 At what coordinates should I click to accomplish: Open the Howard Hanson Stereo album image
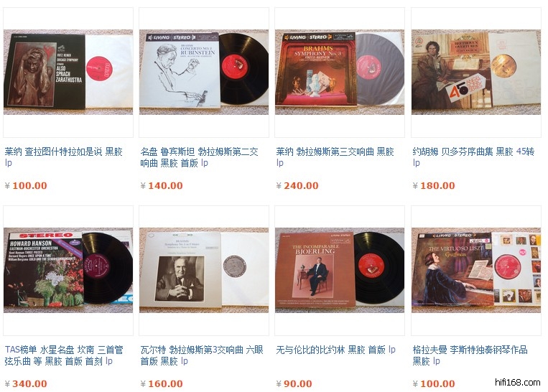point(68,270)
